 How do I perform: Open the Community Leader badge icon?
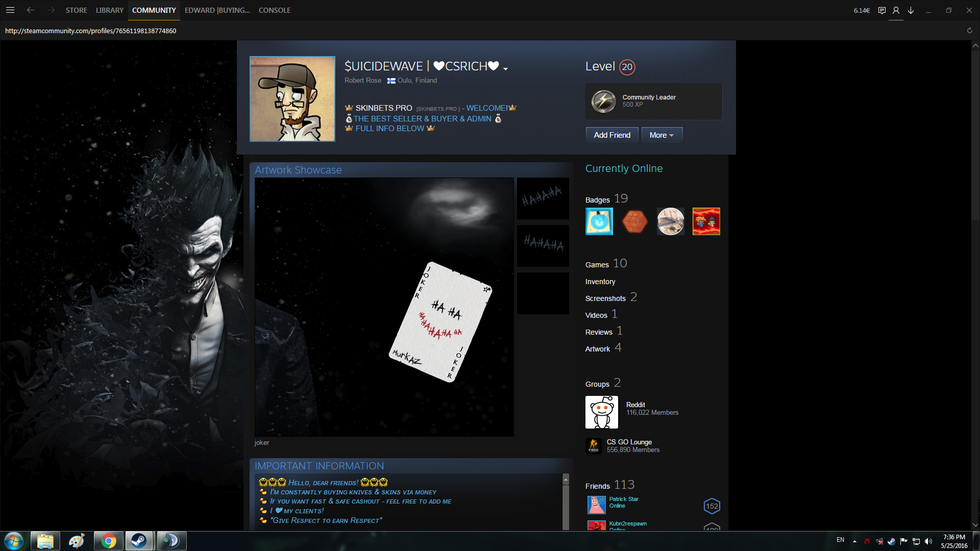pos(603,101)
